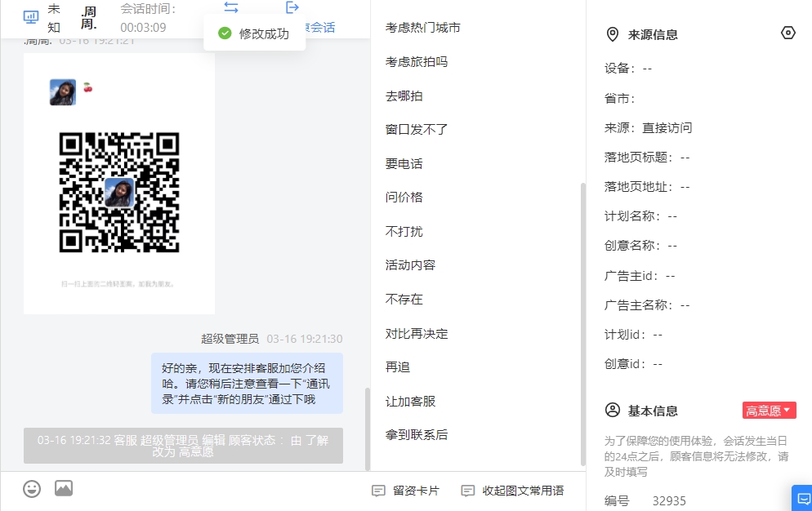The image size is (812, 511).
Task: Select quick phrase 窗口发不了
Action: point(417,130)
